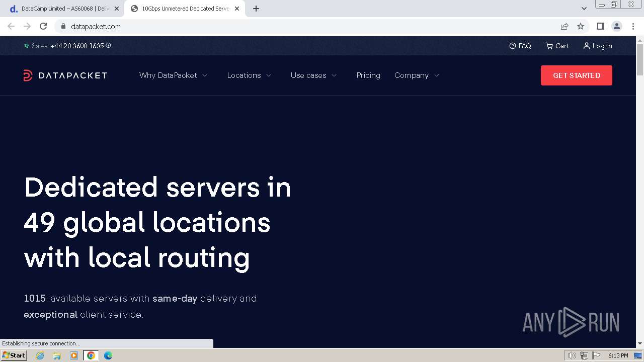Open the Pricing page
The image size is (644, 362).
coord(368,75)
